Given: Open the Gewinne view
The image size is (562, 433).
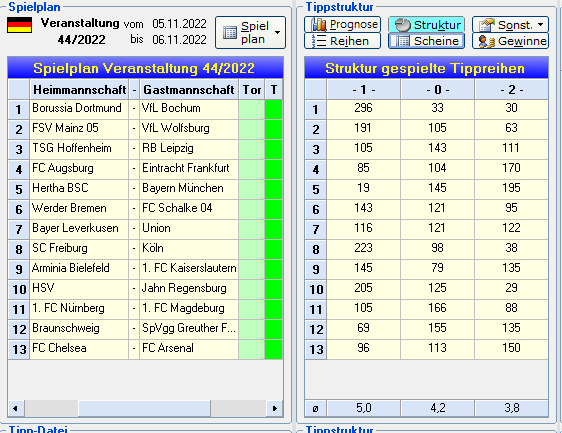Looking at the screenshot, I should tap(510, 41).
